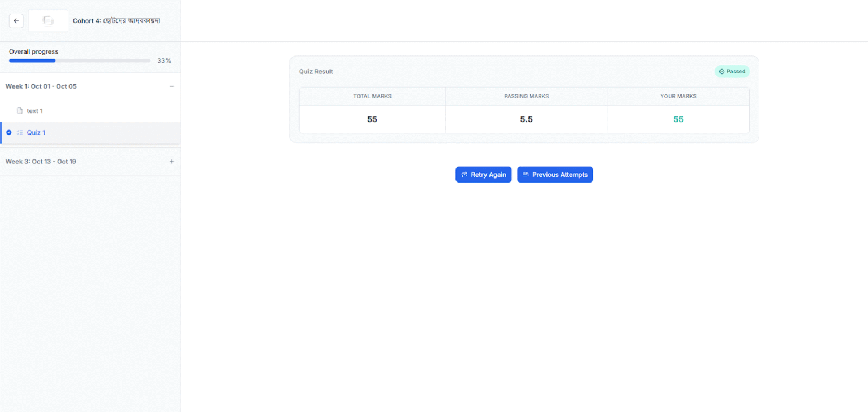868x412 pixels.
Task: Click the retry icon inside Retry Again
Action: [465, 175]
